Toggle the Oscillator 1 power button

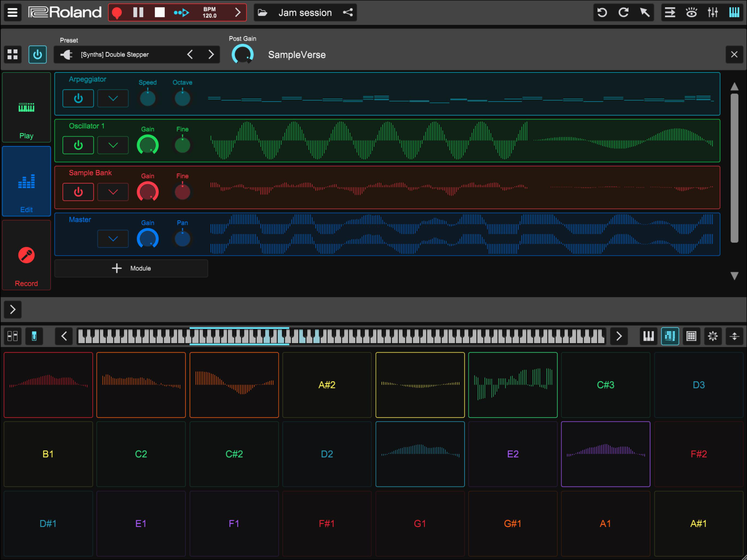coord(78,145)
